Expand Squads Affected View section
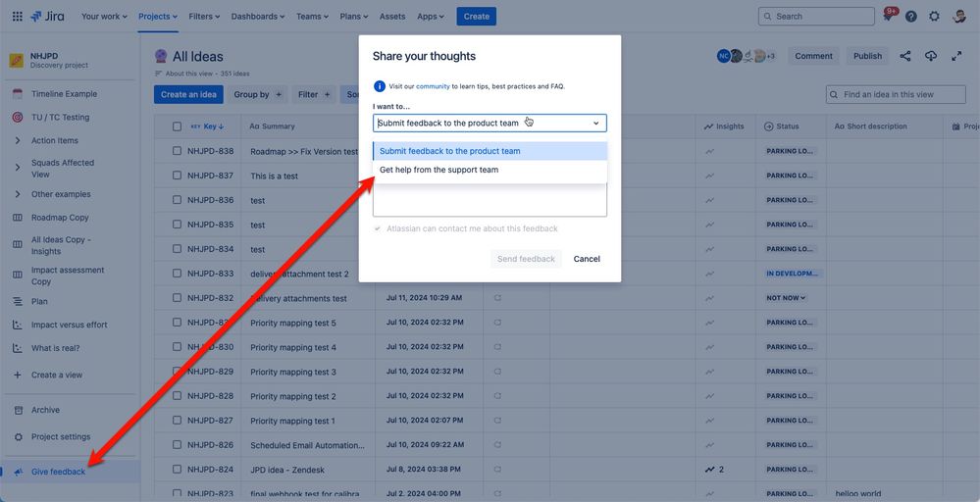 coord(18,168)
